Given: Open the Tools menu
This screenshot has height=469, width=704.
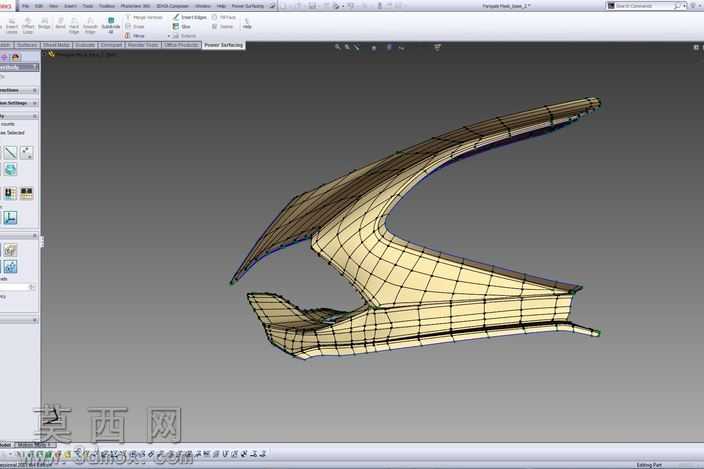Looking at the screenshot, I should [x=88, y=6].
